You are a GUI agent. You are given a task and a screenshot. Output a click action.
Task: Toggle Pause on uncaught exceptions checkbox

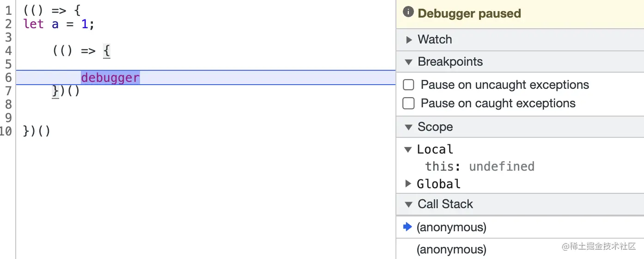(x=408, y=85)
